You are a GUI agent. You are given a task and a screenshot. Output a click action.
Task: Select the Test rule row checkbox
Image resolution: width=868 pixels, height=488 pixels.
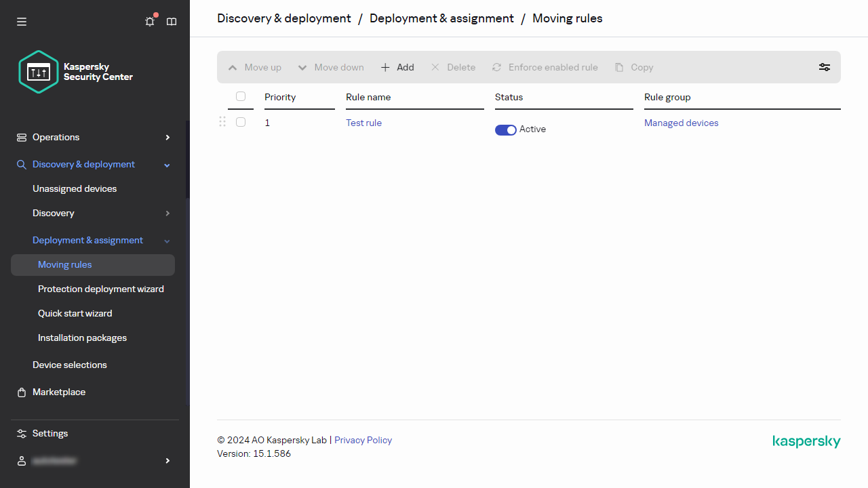click(x=241, y=122)
